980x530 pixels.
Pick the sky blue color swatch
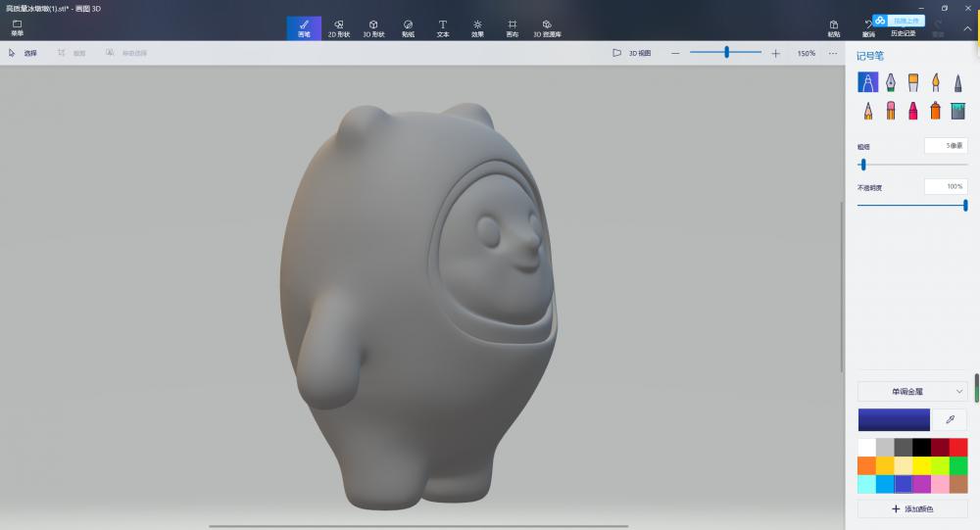[885, 484]
